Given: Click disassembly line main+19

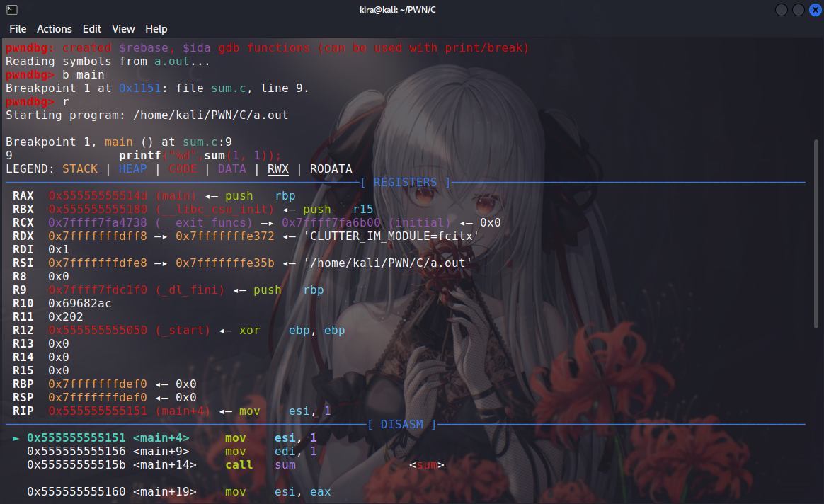Looking at the screenshot, I should click(178, 492).
